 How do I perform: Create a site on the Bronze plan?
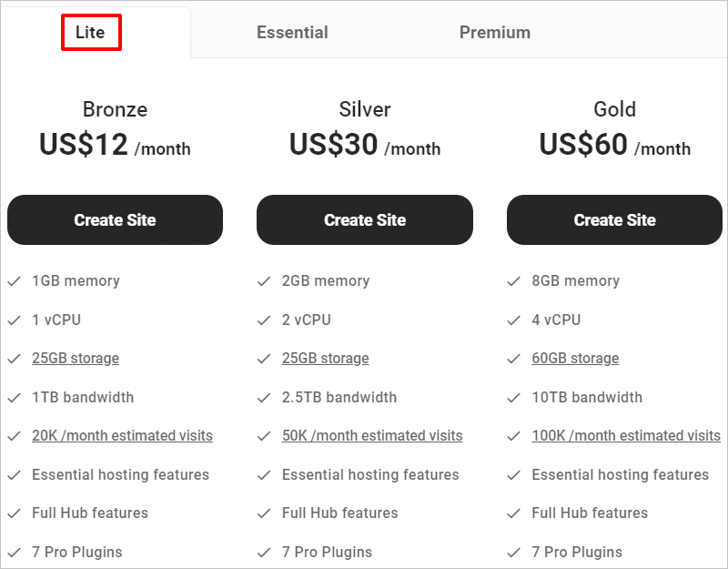[115, 219]
